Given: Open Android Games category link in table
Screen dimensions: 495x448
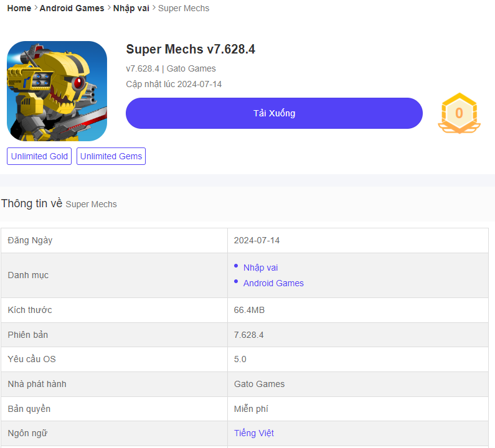Looking at the screenshot, I should (273, 283).
